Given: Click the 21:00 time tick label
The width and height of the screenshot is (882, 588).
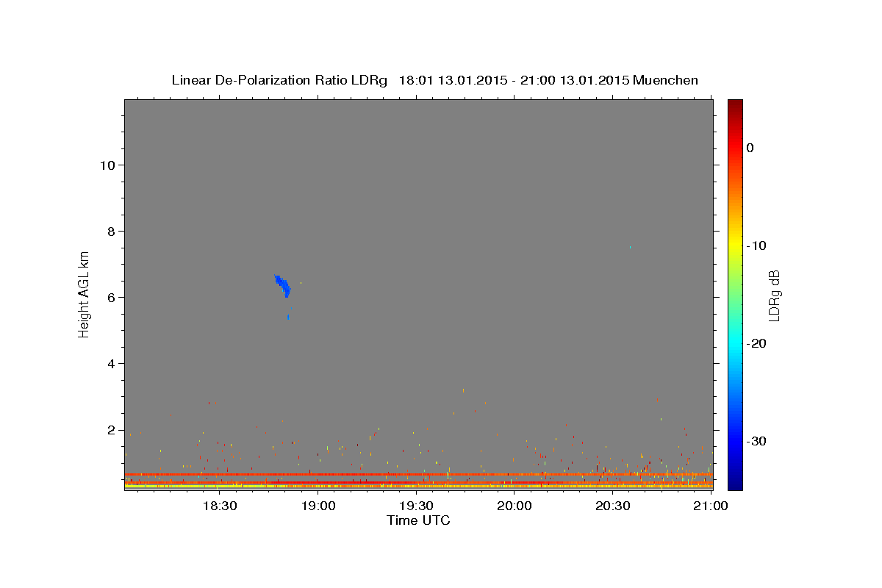Looking at the screenshot, I should click(x=711, y=506).
